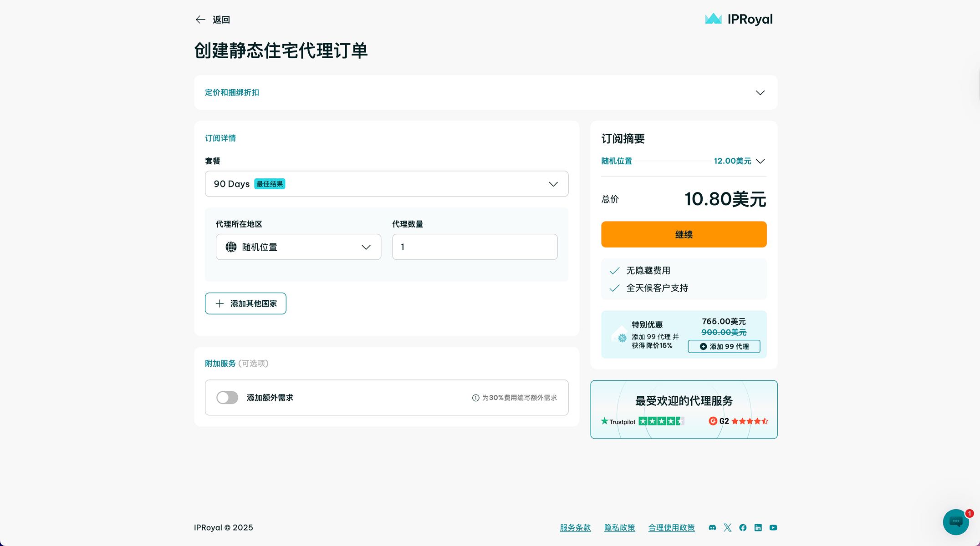Open the 随机位置 region dropdown

[298, 247]
